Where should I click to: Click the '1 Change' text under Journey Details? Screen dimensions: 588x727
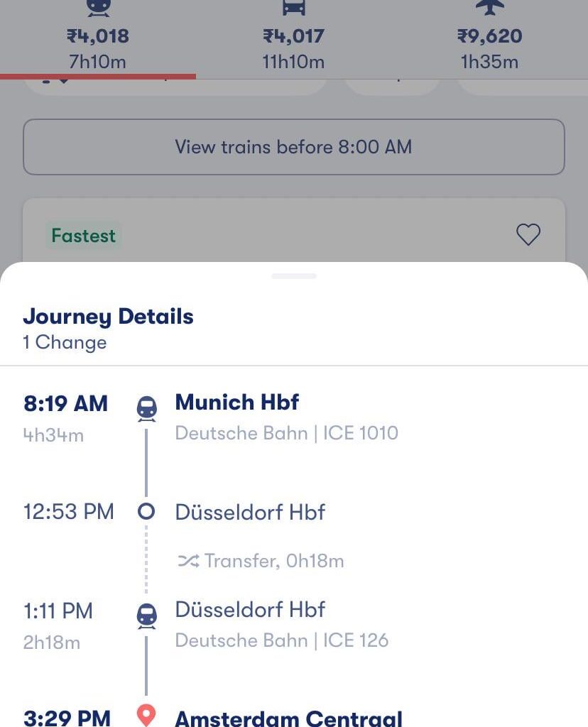coord(65,342)
